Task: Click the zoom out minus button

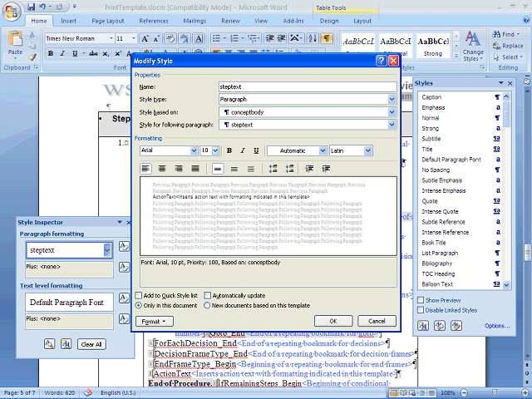Action: tap(464, 392)
